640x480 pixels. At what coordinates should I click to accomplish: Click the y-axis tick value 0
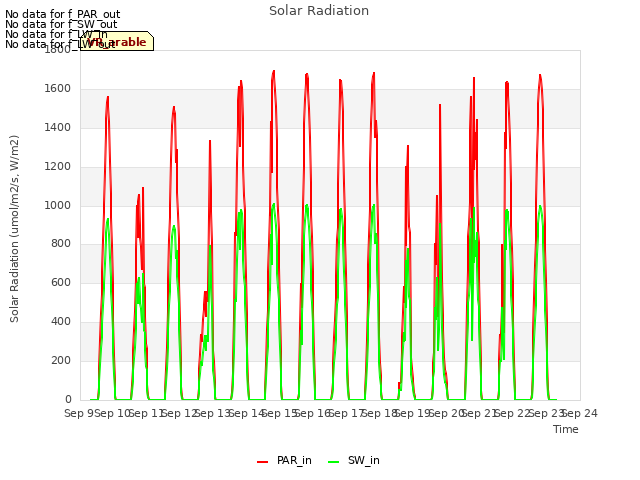click(68, 399)
